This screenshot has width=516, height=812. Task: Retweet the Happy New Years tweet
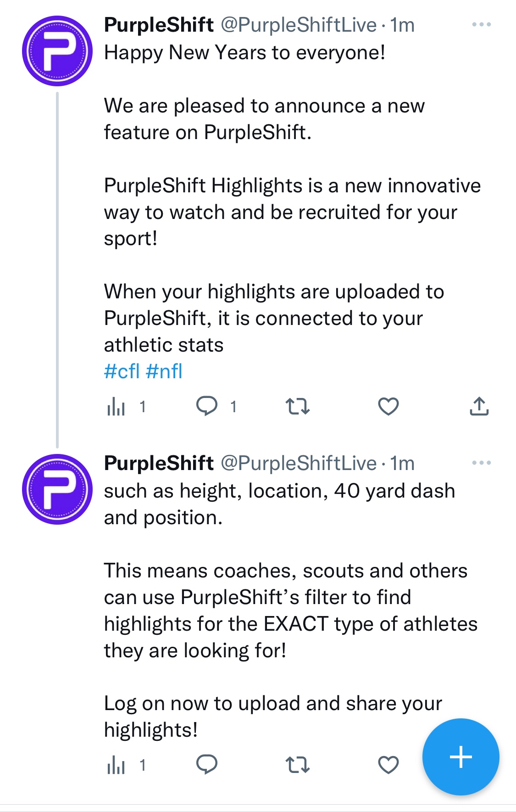pos(298,406)
